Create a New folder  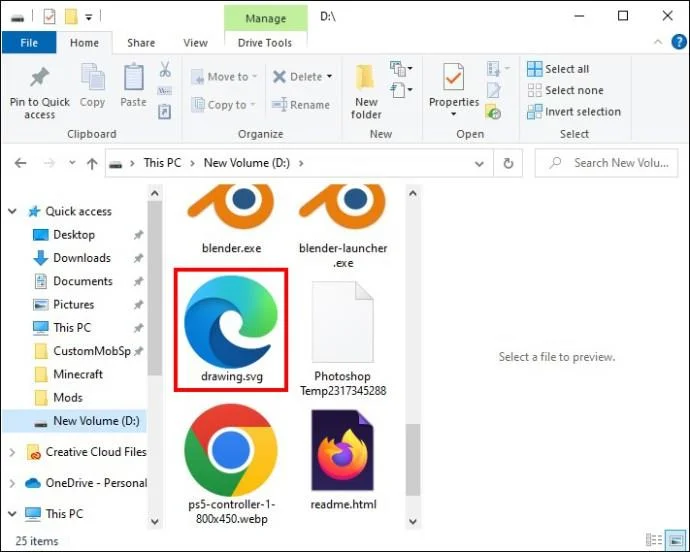coord(366,92)
